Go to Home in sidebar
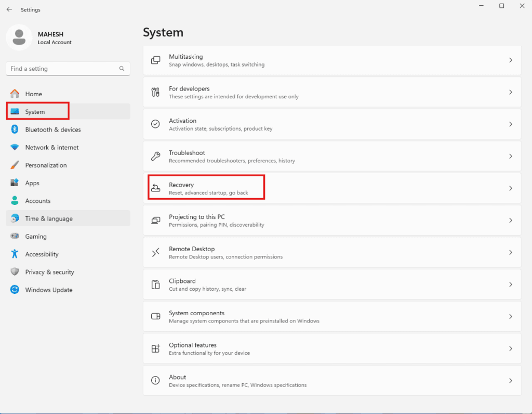The height and width of the screenshot is (414, 532). point(34,94)
